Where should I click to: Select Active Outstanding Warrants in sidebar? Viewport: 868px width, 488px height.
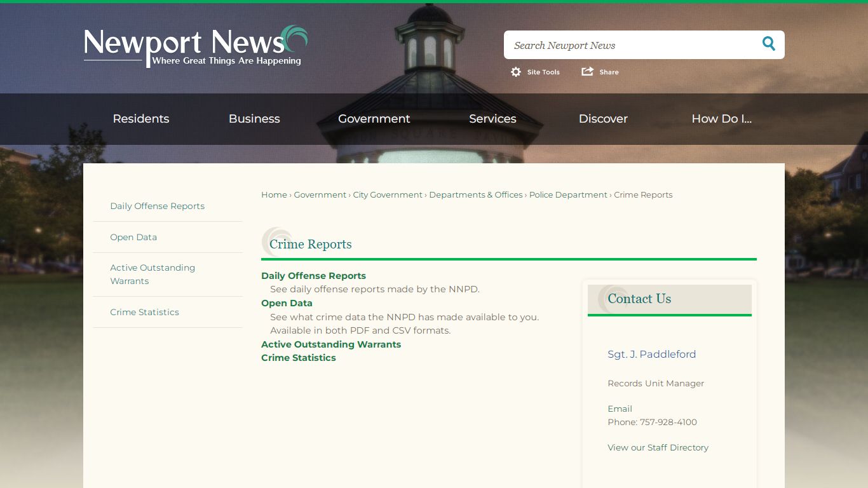pyautogui.click(x=153, y=274)
